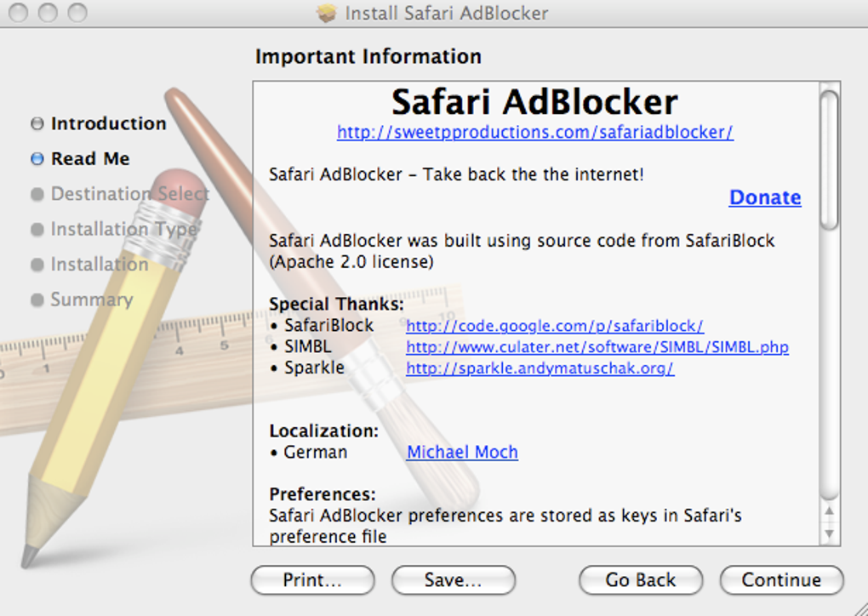The height and width of the screenshot is (616, 868).
Task: Click the 'German' localization entry
Action: (316, 452)
